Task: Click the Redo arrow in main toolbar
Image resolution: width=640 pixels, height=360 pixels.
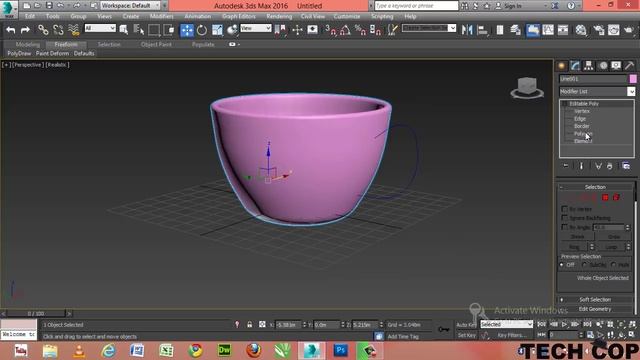Action: [25, 30]
